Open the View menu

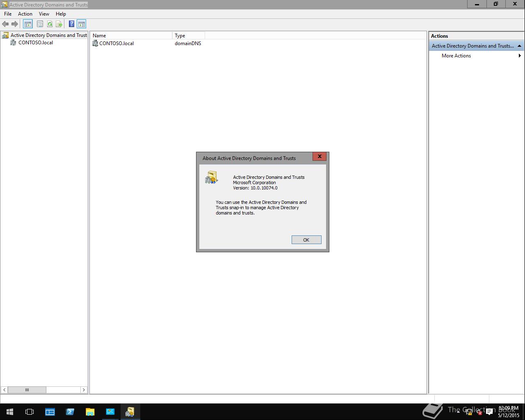[x=44, y=14]
